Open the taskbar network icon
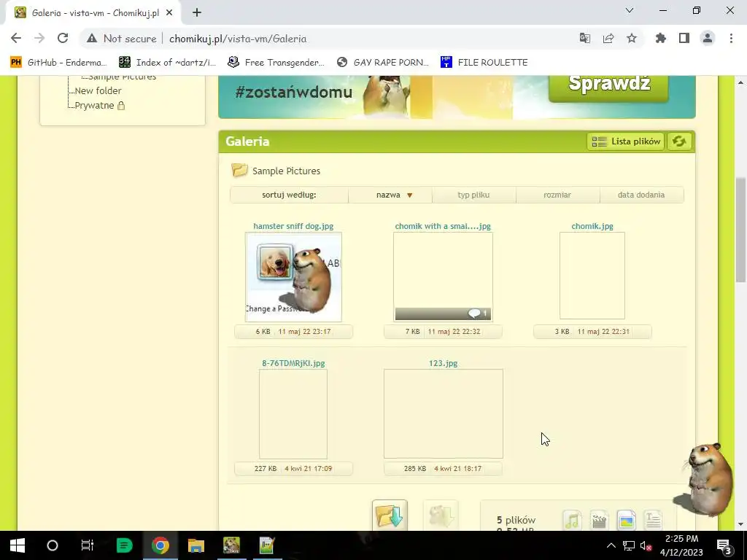The image size is (747, 560). 628,546
